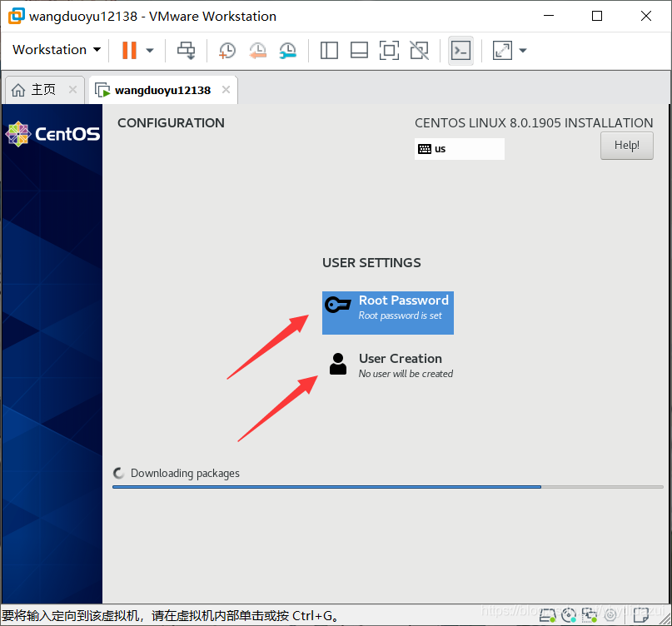Send Ctrl+Alt+Del to the virtual machine

[186, 50]
